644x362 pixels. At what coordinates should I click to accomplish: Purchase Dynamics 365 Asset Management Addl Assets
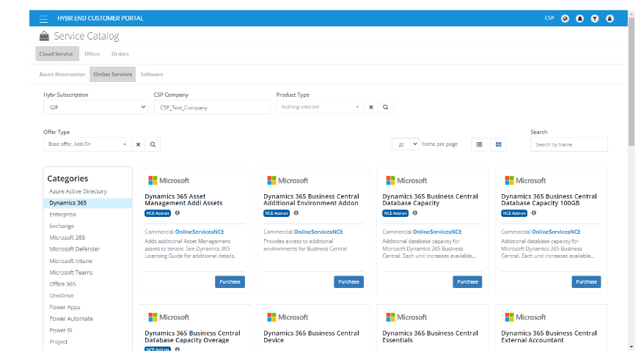[230, 282]
